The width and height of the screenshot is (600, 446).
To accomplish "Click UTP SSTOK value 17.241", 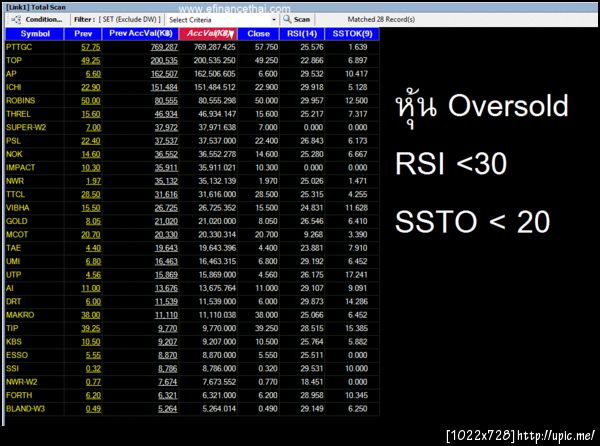I will 356,275.
